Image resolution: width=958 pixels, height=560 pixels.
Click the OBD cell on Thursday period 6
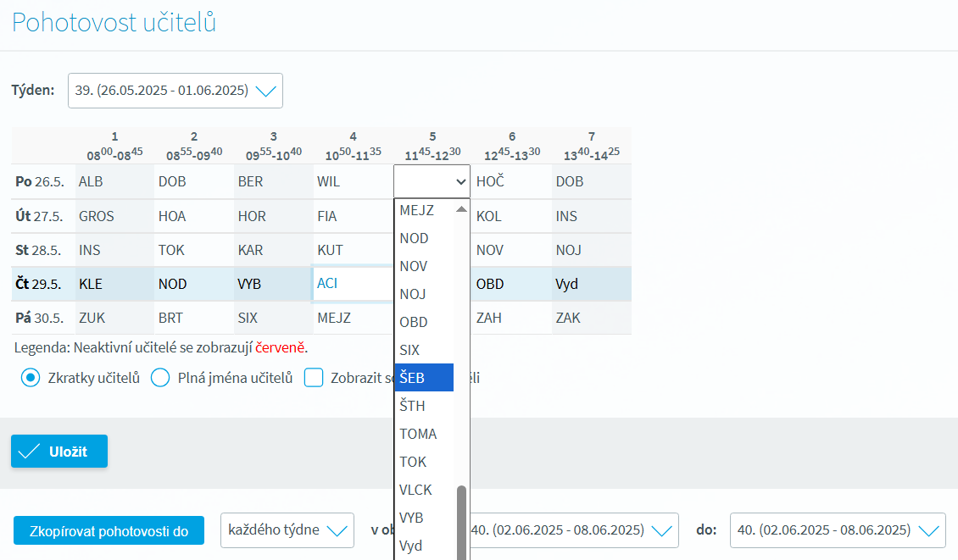(x=512, y=284)
